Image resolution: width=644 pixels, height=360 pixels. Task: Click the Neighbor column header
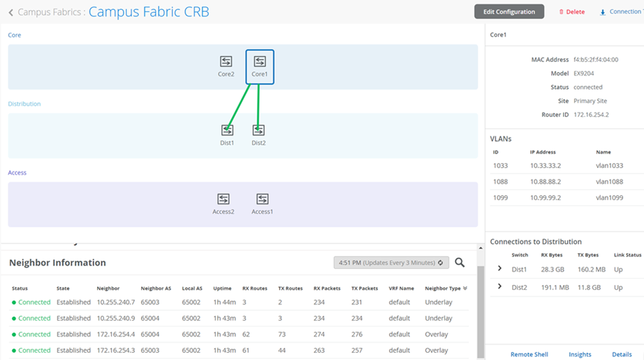108,288
